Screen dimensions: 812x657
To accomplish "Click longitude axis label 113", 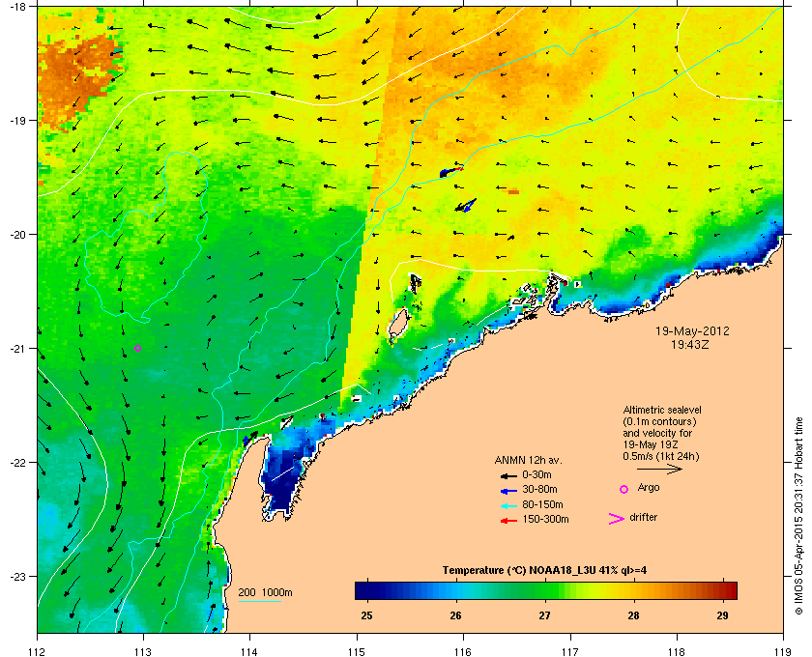I will click(143, 651).
